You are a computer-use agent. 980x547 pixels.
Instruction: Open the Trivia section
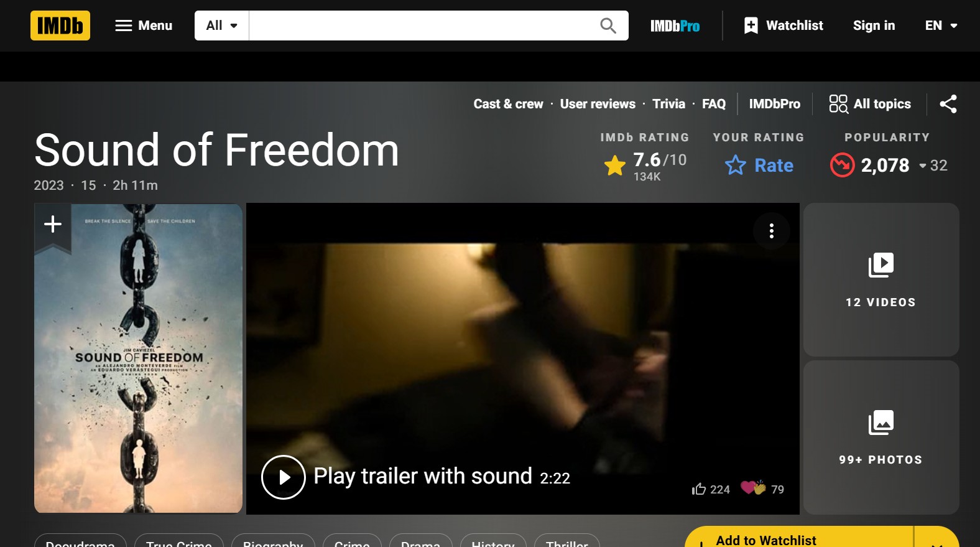tap(668, 104)
